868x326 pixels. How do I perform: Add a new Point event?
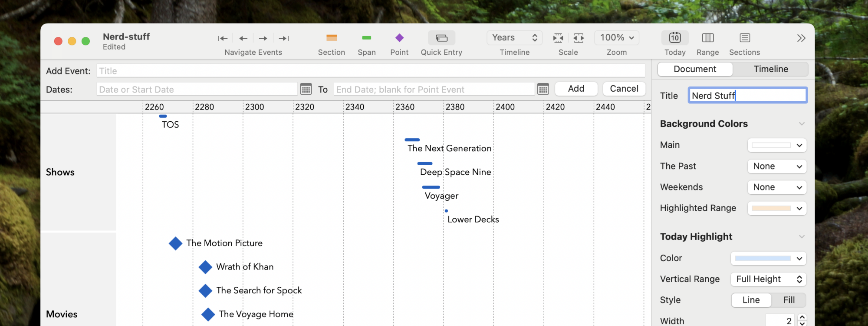[399, 38]
